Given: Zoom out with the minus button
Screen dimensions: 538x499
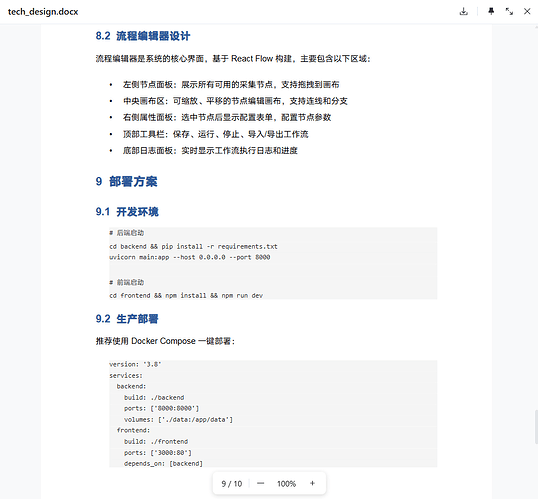Looking at the screenshot, I should pyautogui.click(x=260, y=483).
